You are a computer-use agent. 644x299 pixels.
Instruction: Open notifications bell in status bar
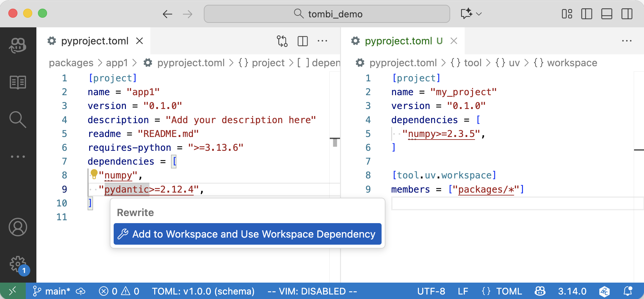click(x=628, y=291)
